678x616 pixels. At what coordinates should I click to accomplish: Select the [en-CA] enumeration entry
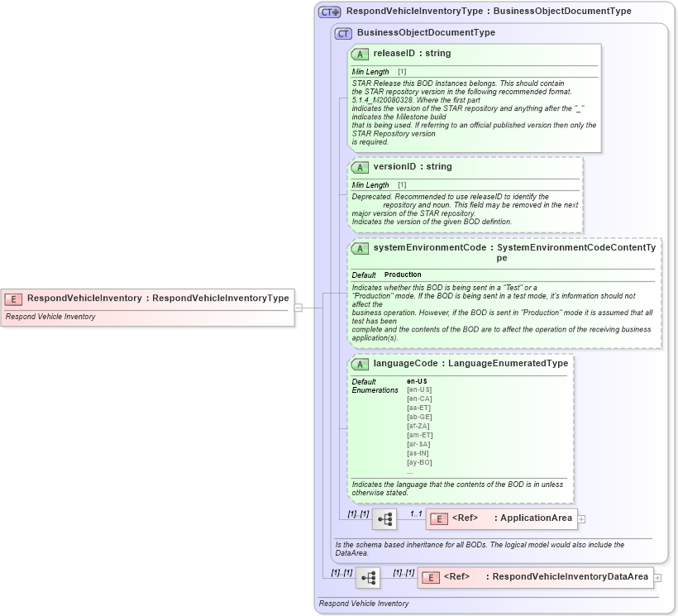(418, 398)
